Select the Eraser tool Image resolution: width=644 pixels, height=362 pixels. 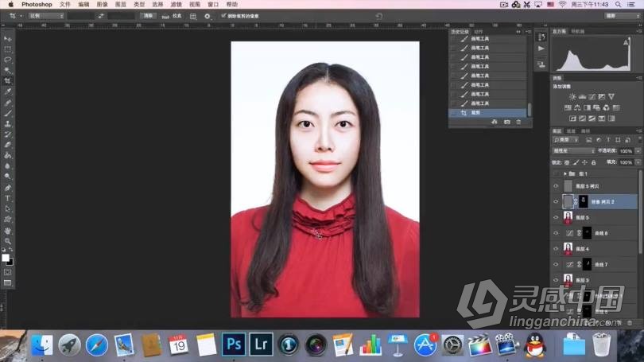click(x=8, y=145)
